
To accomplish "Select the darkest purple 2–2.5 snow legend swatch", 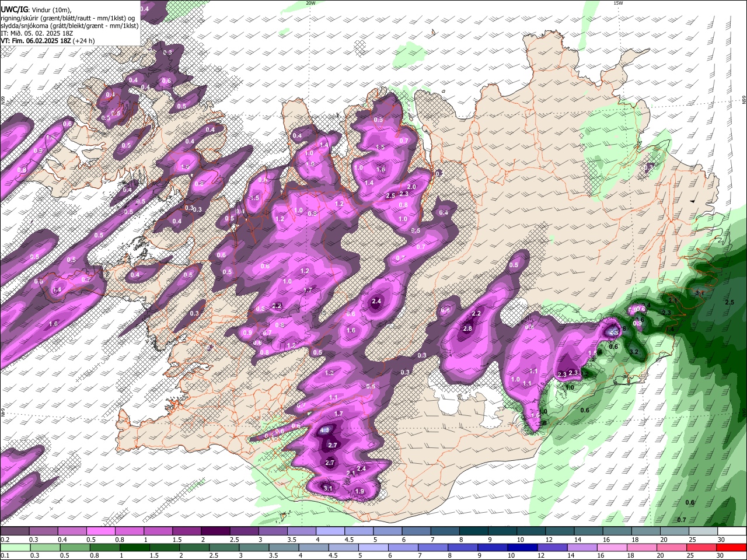I will click(x=215, y=531).
